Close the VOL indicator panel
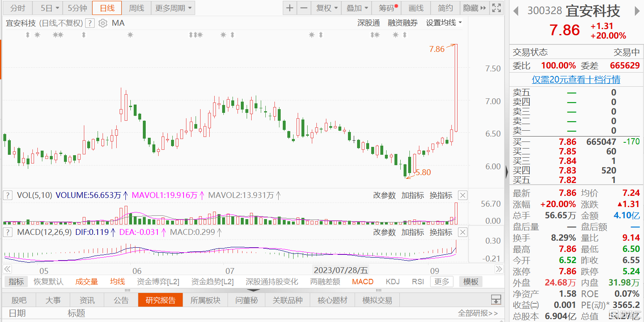Screen dimensions: 644x322 pyautogui.click(x=463, y=195)
